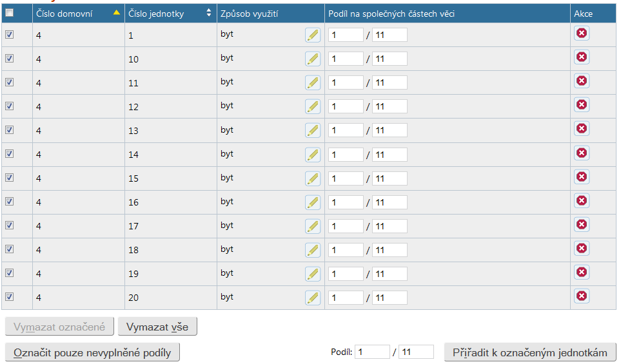The image size is (621, 364).
Task: Click denominator field for unit 14
Action: (389, 155)
